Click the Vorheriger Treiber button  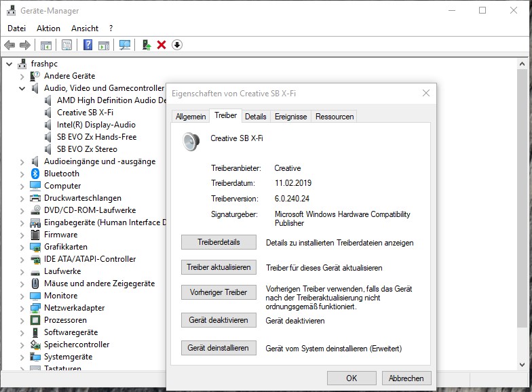[218, 292]
